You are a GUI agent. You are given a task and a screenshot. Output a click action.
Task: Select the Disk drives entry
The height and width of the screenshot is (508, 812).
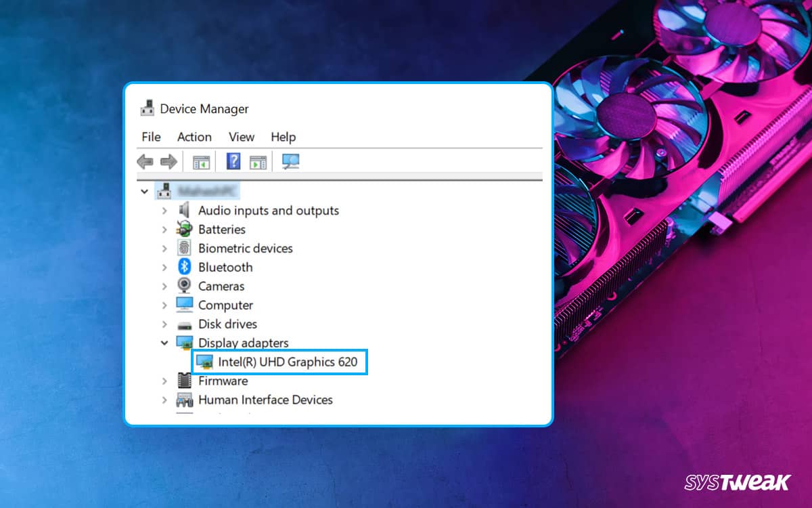(227, 324)
